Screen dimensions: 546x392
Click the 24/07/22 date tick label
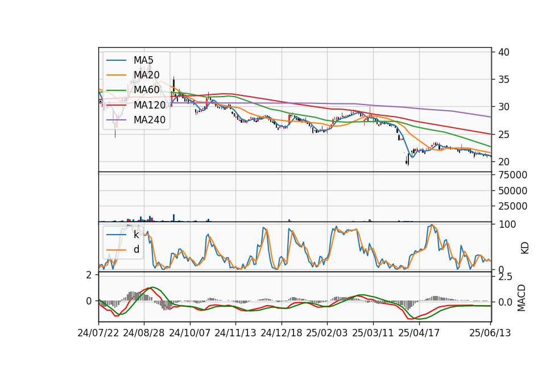(98, 333)
